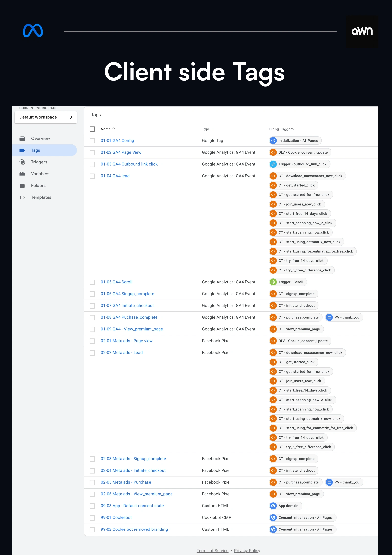The height and width of the screenshot is (555, 392).
Task: Open the Privacy Policy link
Action: (x=247, y=551)
